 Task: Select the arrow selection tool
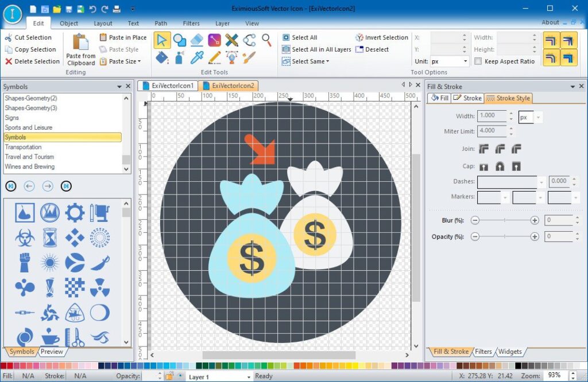[x=162, y=40]
